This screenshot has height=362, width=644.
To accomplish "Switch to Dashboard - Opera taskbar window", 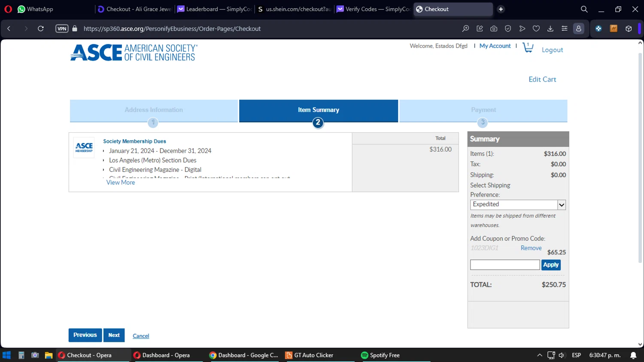I will 167,355.
